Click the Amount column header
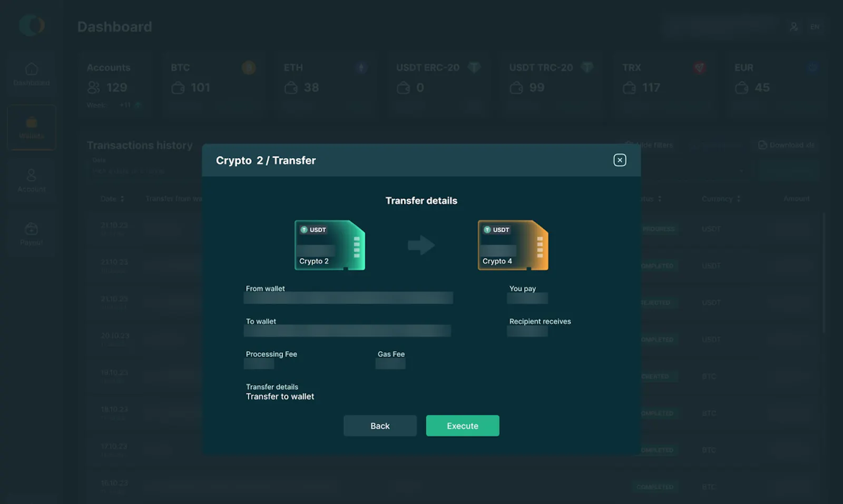 (x=797, y=199)
